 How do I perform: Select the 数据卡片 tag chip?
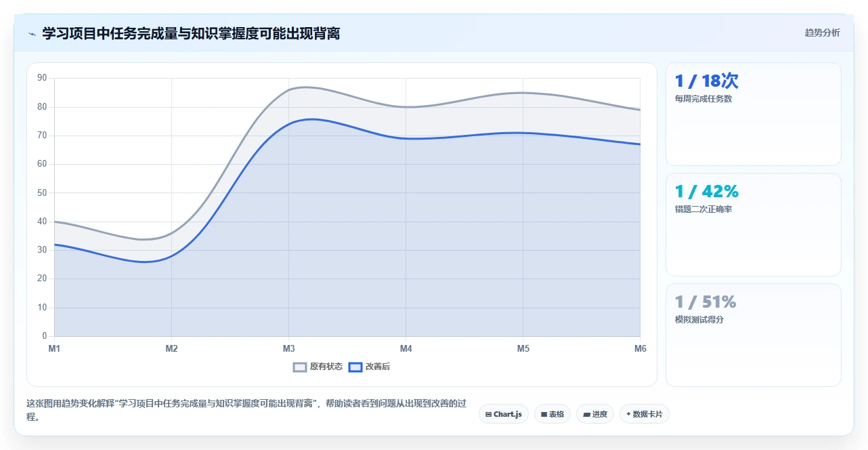645,414
